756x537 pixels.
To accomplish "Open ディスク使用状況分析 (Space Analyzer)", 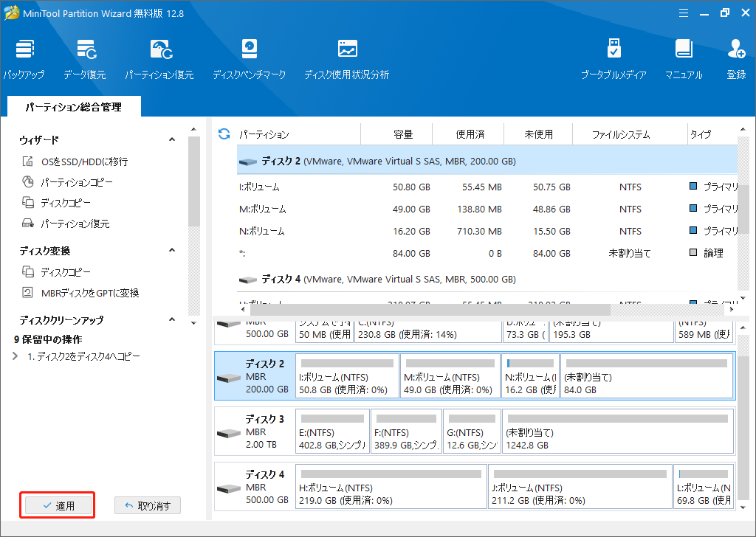I will tap(347, 59).
